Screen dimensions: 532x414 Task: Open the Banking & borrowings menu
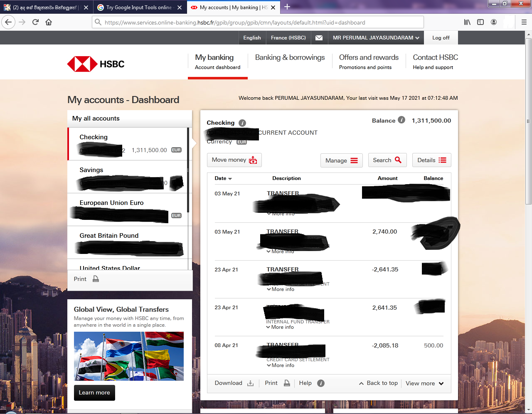pos(290,57)
